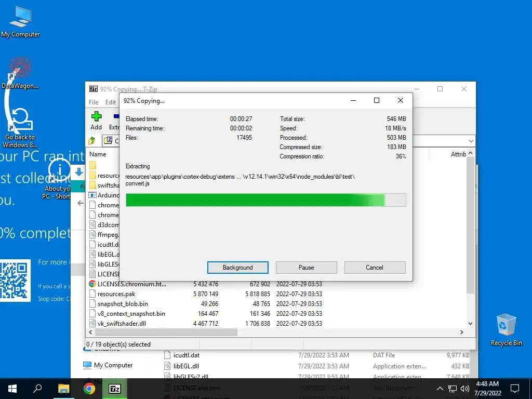Screen dimensions: 532x399
Task: Click the dll icon beside vk_swiftshader.dll
Action: pyautogui.click(x=92, y=323)
